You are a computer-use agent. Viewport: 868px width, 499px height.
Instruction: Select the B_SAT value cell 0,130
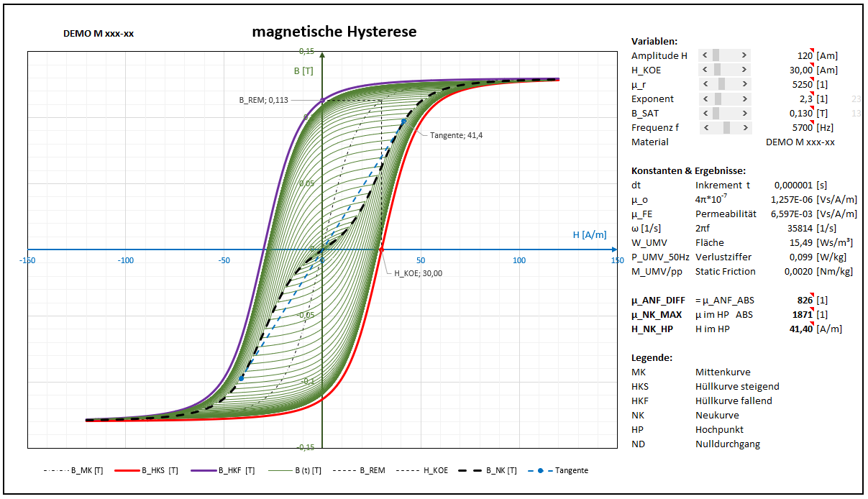click(801, 113)
